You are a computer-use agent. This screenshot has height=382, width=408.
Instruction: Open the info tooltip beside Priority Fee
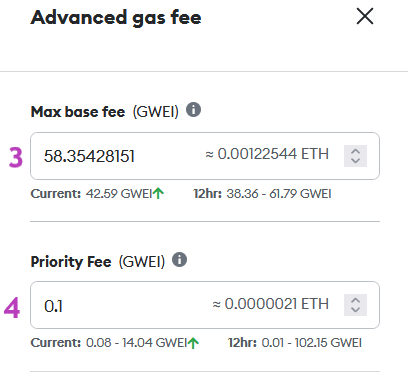coord(180,260)
